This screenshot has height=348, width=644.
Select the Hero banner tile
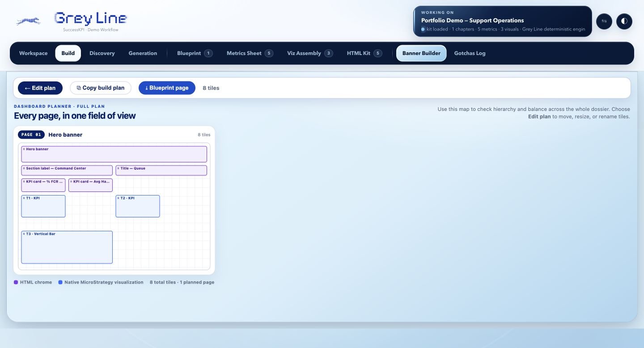(114, 154)
